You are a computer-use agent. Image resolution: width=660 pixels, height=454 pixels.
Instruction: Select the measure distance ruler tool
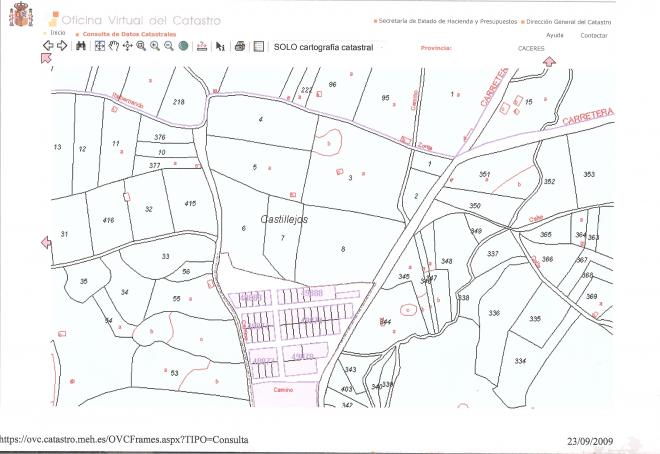pyautogui.click(x=202, y=46)
